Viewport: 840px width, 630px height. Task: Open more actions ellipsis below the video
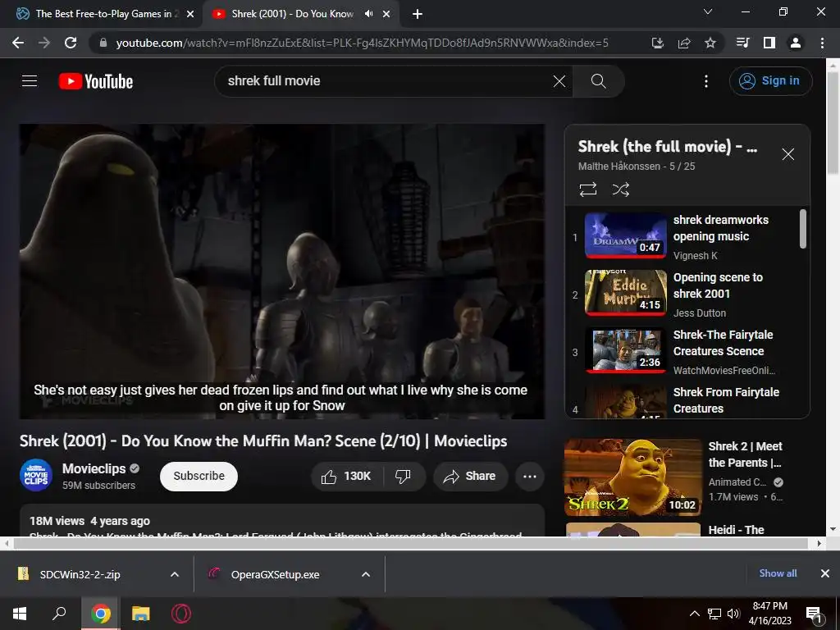click(x=530, y=477)
